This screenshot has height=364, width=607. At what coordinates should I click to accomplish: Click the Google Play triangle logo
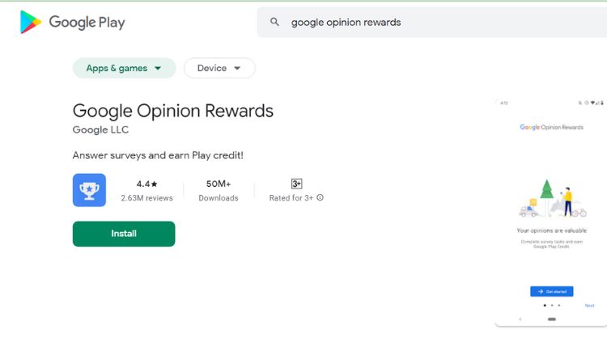[31, 22]
